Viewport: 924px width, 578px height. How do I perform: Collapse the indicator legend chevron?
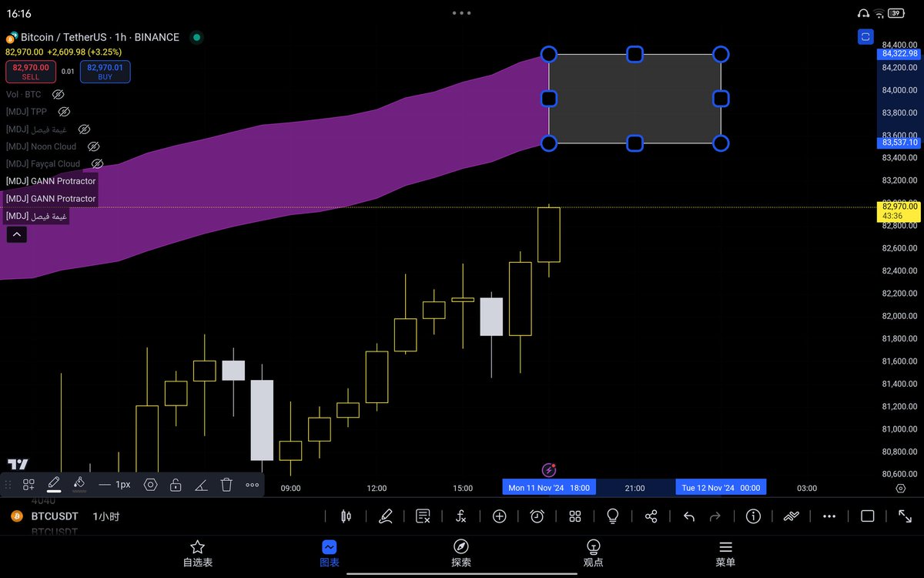(x=16, y=235)
